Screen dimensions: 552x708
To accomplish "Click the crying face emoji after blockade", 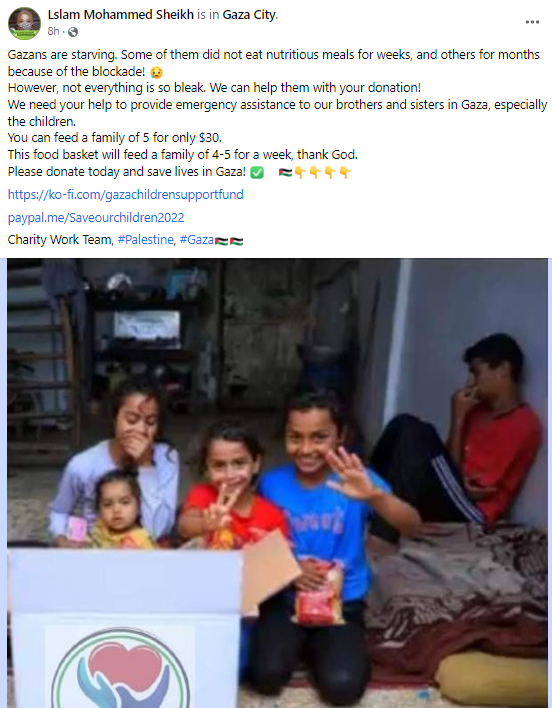I will point(156,72).
